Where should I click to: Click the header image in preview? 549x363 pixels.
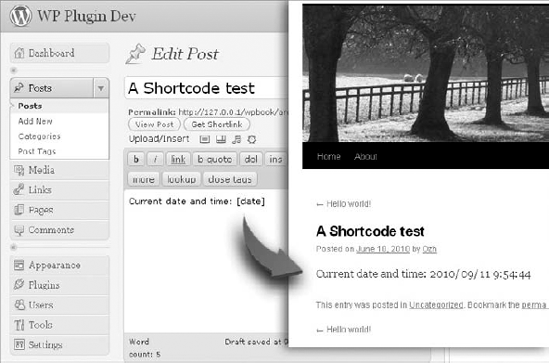[425, 73]
